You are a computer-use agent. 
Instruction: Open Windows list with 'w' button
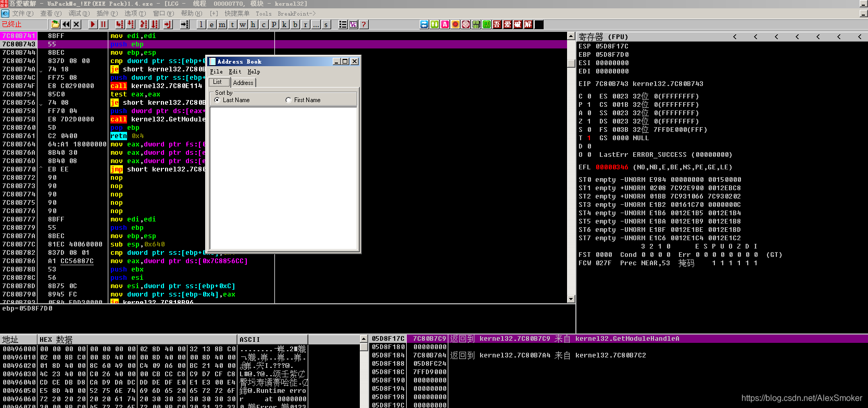click(243, 24)
